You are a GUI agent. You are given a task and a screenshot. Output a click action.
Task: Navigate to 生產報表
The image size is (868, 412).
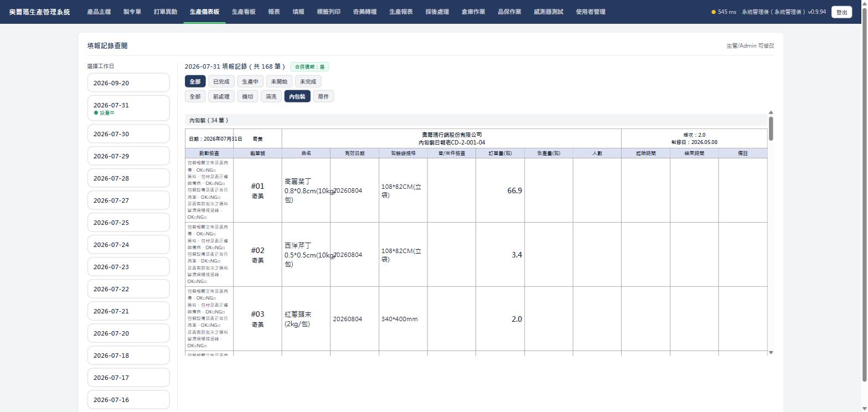pos(401,12)
